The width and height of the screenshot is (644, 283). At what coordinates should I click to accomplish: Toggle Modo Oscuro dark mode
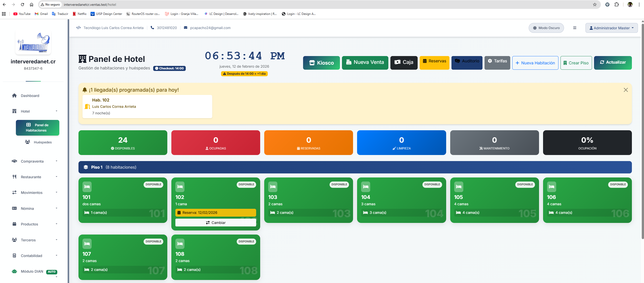click(x=546, y=28)
